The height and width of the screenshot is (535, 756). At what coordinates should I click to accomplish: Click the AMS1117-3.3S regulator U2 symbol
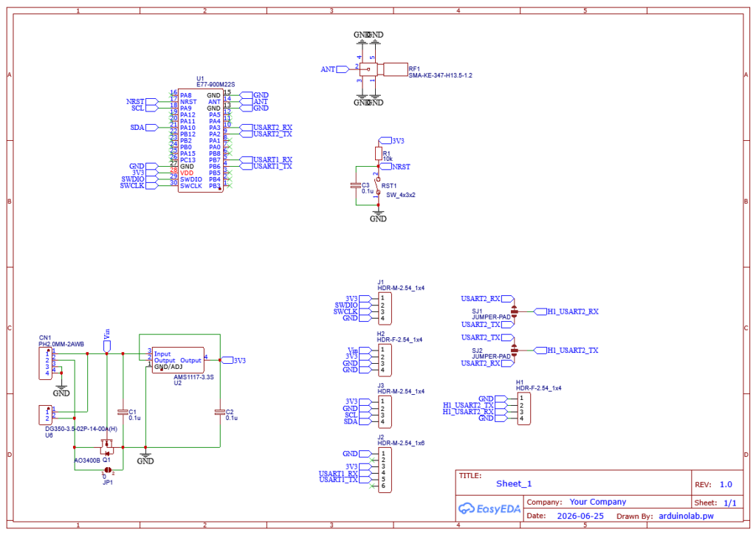point(178,360)
